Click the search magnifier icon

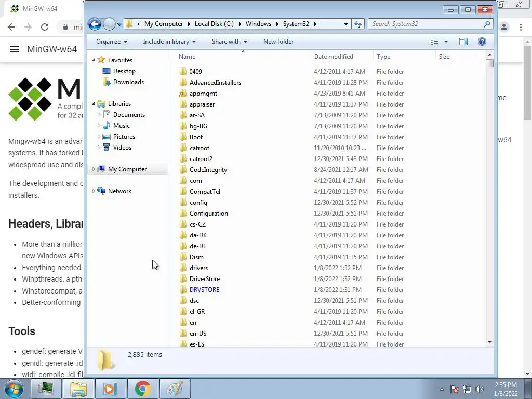coord(487,24)
